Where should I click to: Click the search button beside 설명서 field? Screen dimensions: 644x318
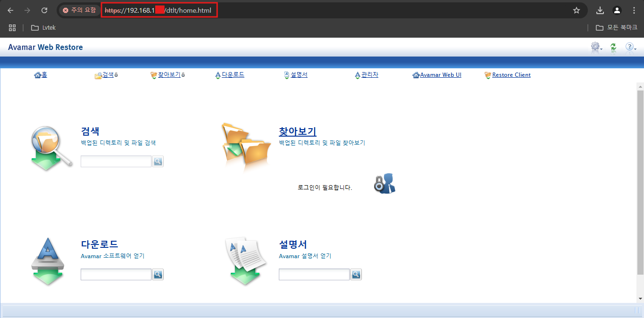[x=356, y=275]
